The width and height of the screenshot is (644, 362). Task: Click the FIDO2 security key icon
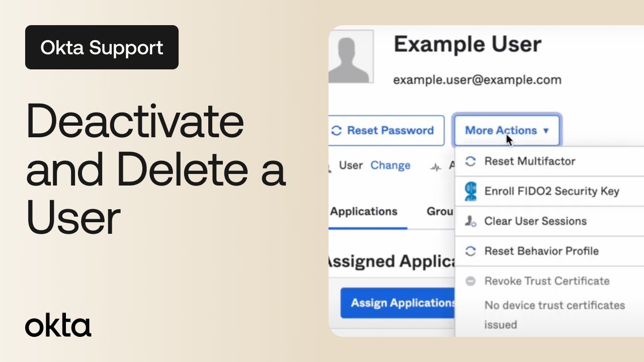(x=471, y=192)
